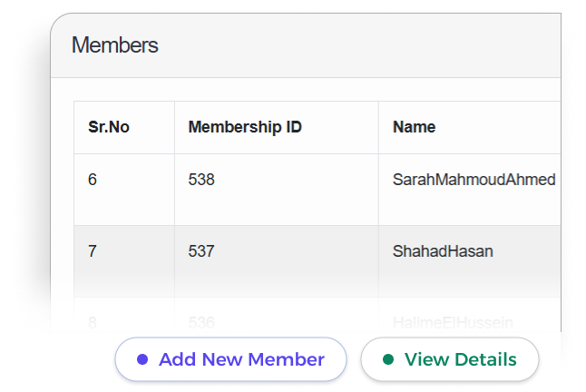Select faded serial number 8 cell
Viewport: 586px width, 392px height.
pyautogui.click(x=93, y=321)
